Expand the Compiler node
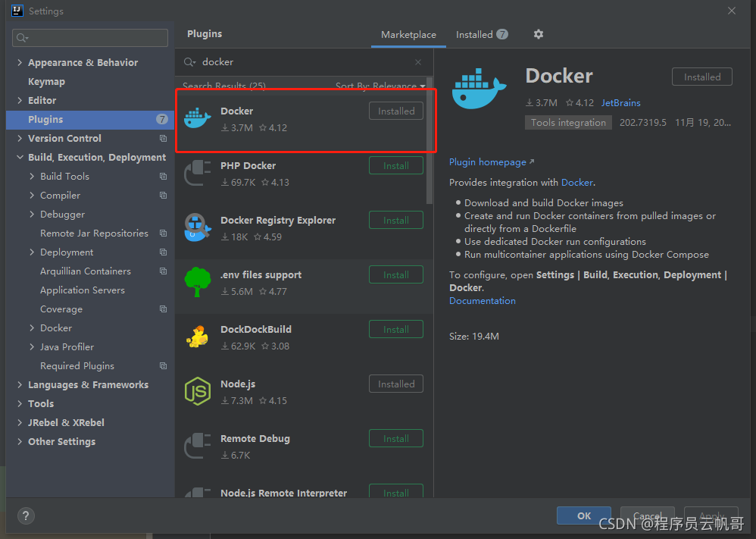Screen dimensions: 756x539 (x=32, y=196)
